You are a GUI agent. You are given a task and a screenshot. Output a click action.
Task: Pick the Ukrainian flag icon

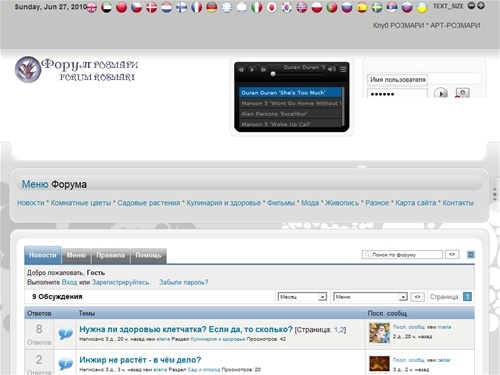pyautogui.click(x=422, y=7)
